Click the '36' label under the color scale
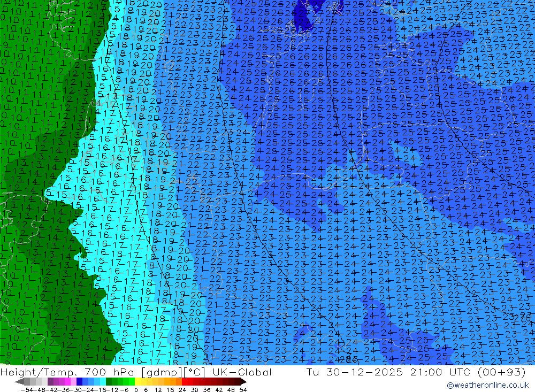 pyautogui.click(x=207, y=390)
